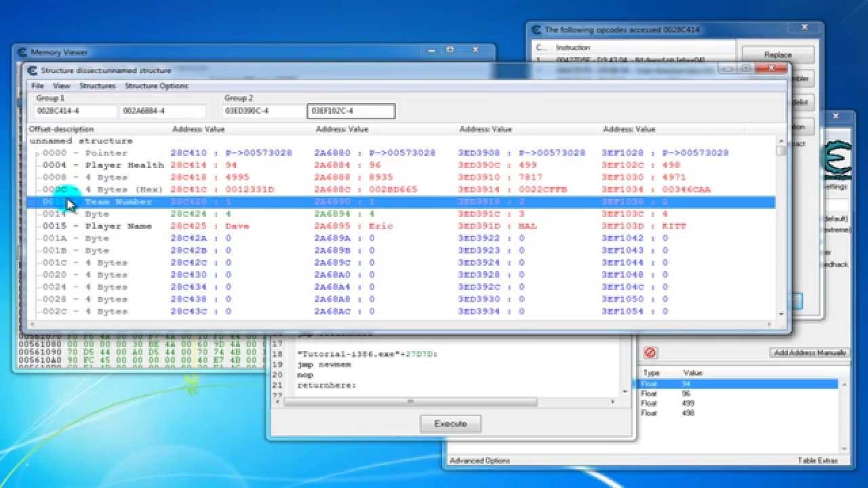Close the opcodes accessed window
Viewport: 868px width, 488px height.
tap(804, 28)
